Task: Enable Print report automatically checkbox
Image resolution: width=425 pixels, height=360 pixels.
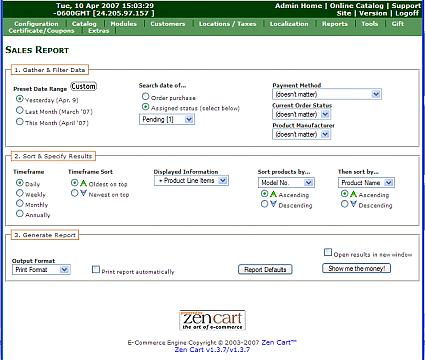Action: pos(96,269)
